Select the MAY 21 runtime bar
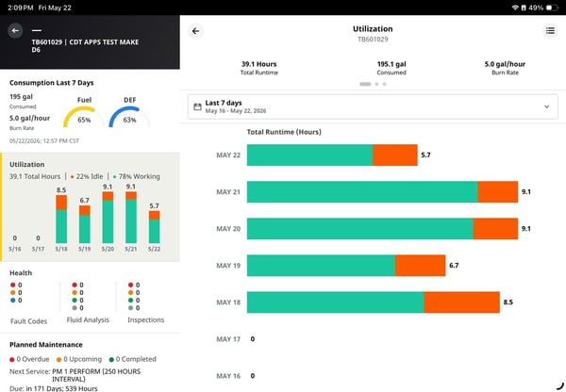 382,192
